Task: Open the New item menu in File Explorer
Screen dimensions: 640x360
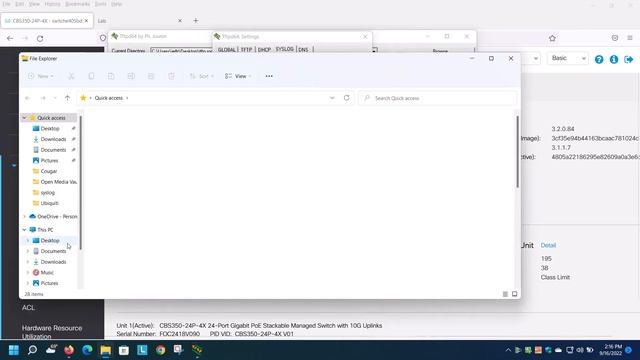Action: tap(40, 76)
